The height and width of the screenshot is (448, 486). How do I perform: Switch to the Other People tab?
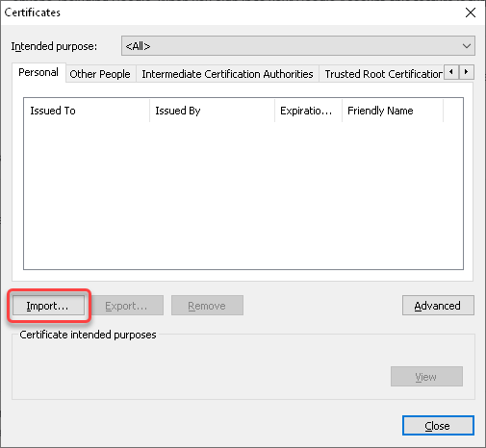(x=101, y=74)
